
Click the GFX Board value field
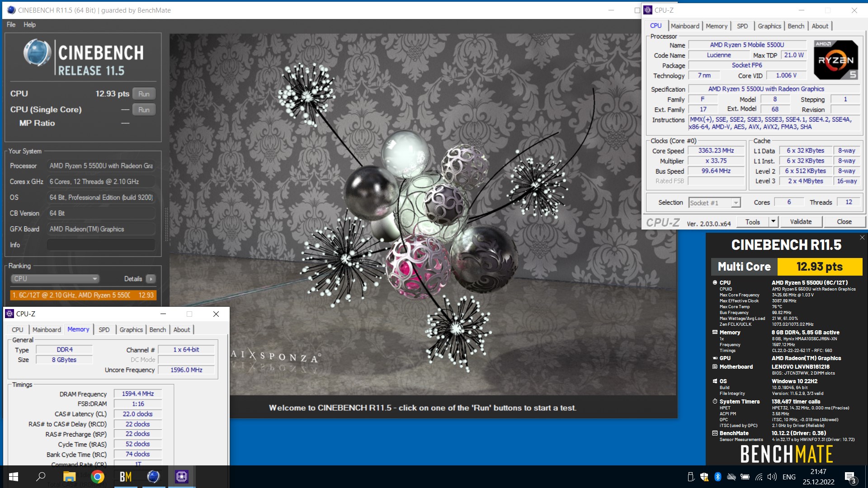point(101,229)
